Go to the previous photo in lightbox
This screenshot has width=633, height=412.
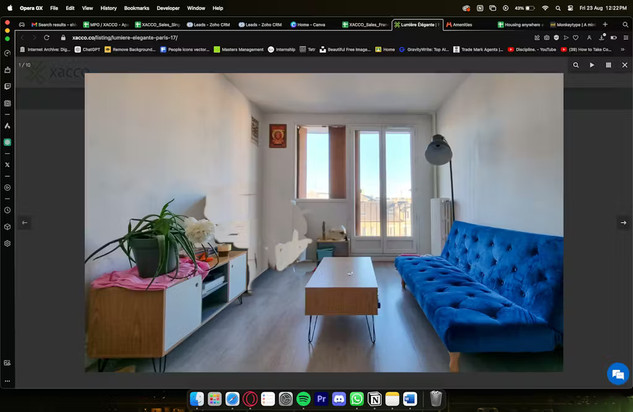click(25, 223)
